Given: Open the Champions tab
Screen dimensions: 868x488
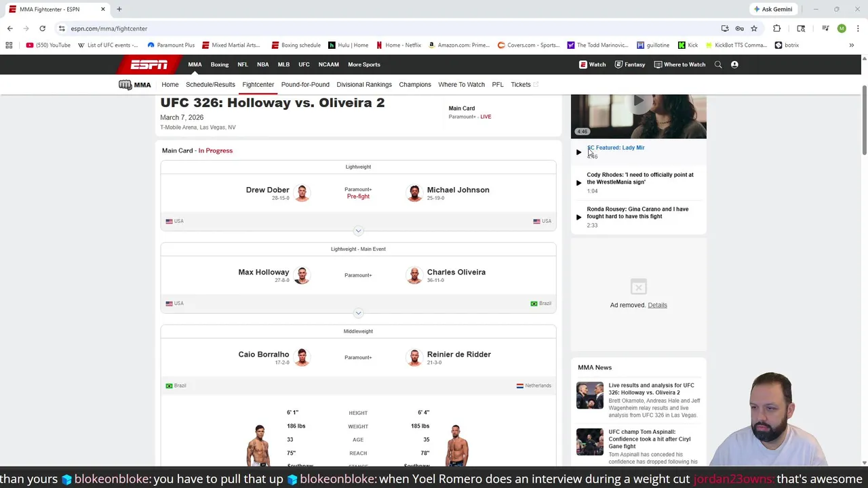Looking at the screenshot, I should (x=415, y=85).
